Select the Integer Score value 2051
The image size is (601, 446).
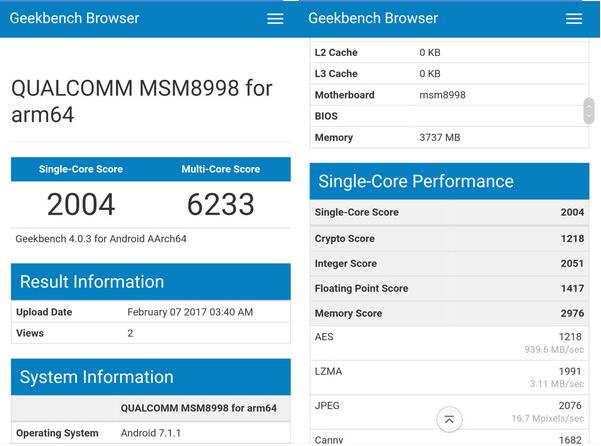pyautogui.click(x=572, y=264)
